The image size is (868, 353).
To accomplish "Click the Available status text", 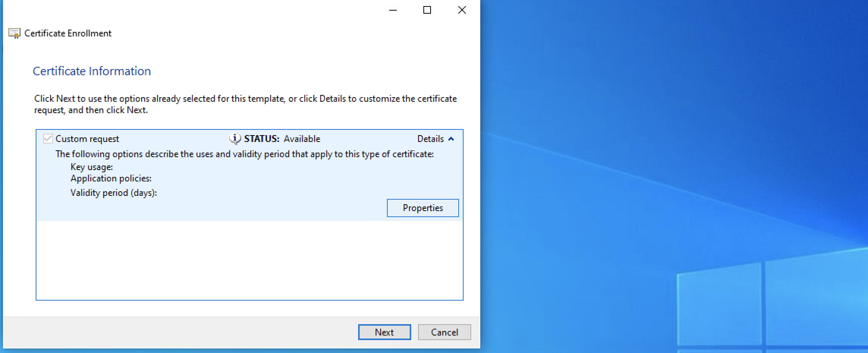I will tap(302, 139).
